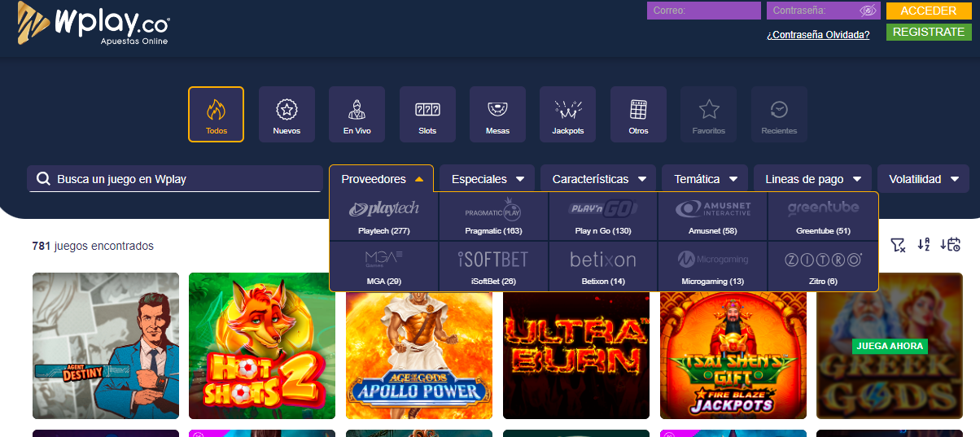
Task: Open the Slots category
Action: [x=427, y=115]
